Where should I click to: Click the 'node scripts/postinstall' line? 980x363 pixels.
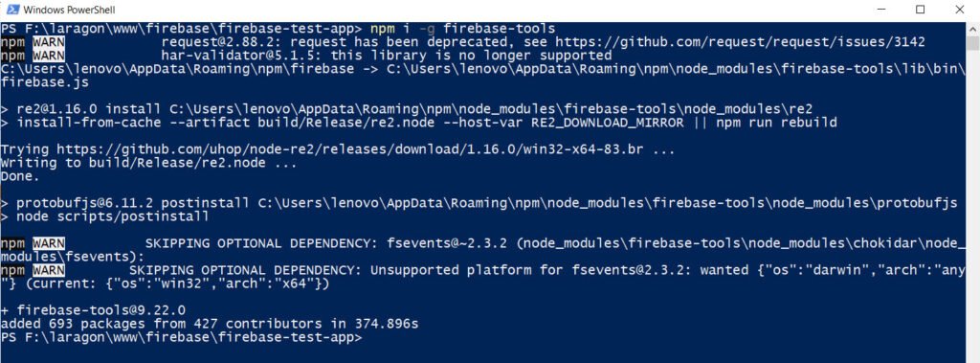[x=104, y=216]
